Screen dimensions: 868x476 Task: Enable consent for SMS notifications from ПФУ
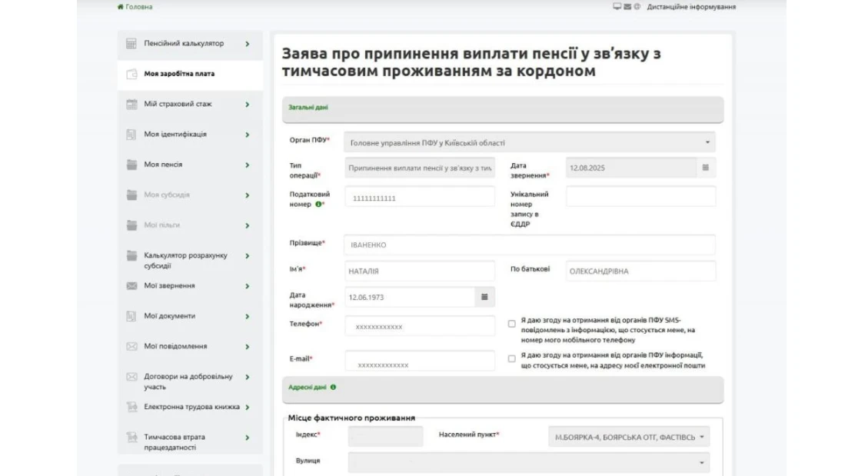(512, 324)
